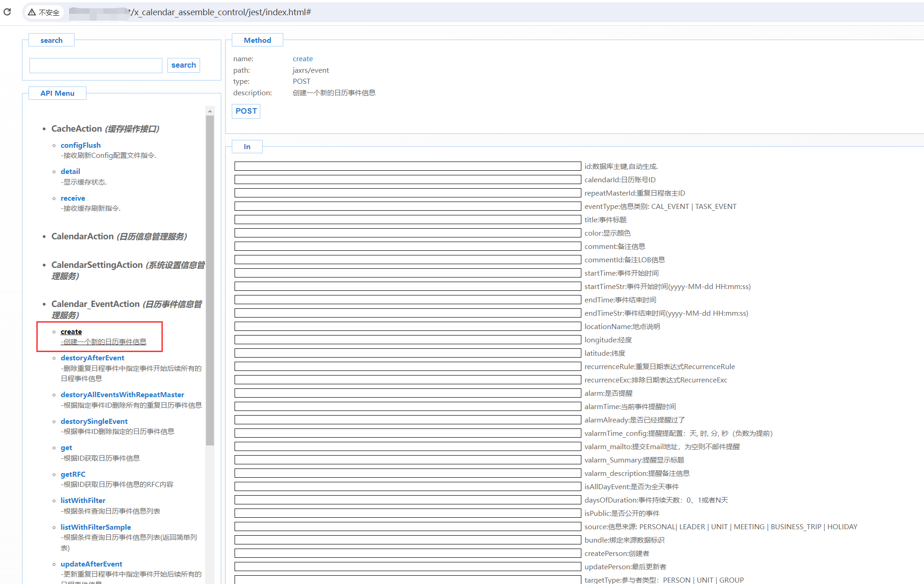Expand CalendarSettingAction menu category
924x584 pixels.
[x=97, y=265]
